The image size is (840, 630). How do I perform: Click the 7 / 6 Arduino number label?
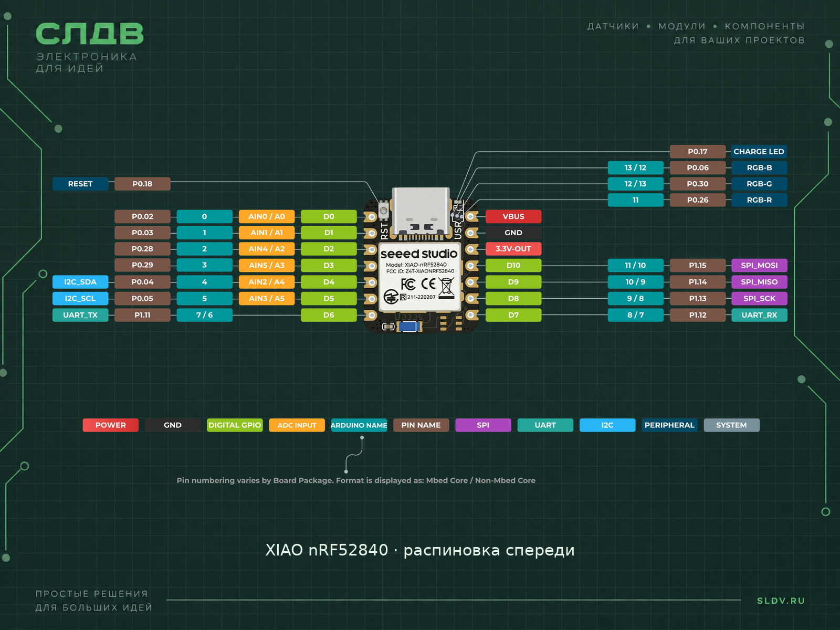[x=205, y=315]
